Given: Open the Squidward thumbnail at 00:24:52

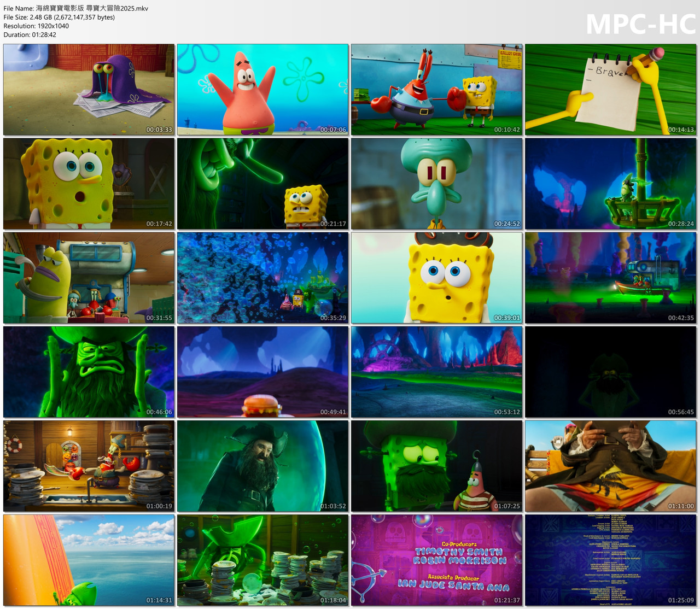Looking at the screenshot, I should 436,184.
